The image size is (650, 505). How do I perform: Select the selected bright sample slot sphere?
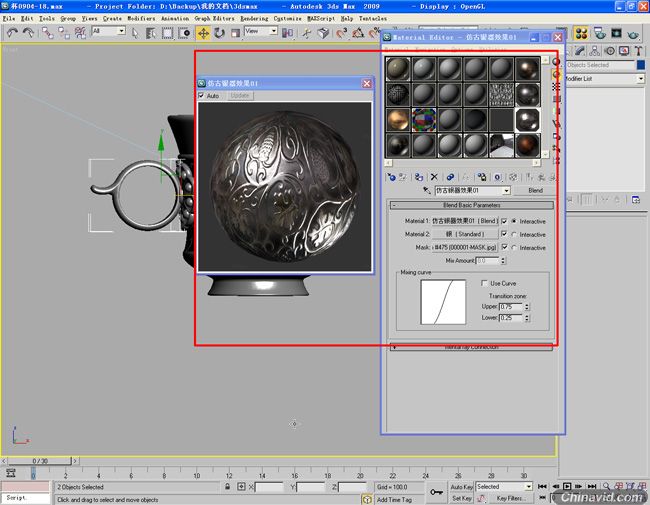(527, 120)
